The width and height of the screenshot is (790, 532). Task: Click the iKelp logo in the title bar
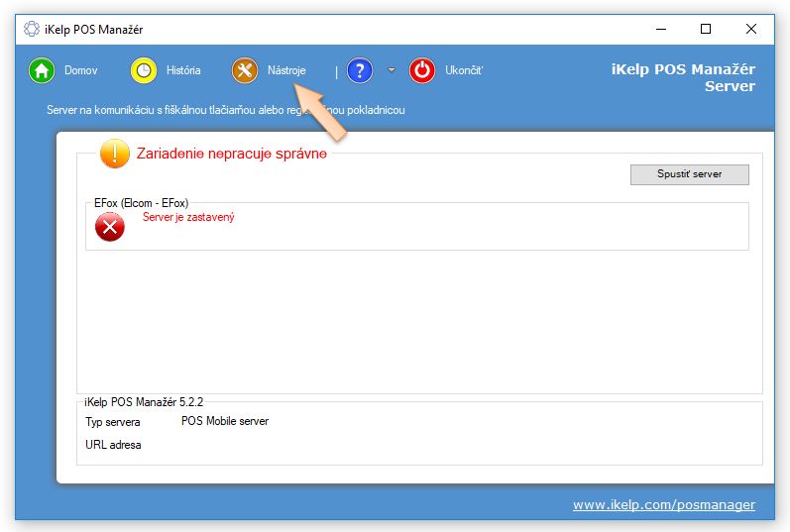pyautogui.click(x=32, y=29)
